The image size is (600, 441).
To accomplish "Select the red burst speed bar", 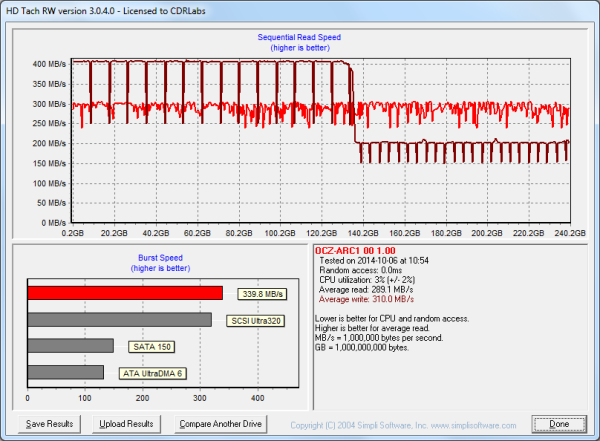I will click(125, 293).
